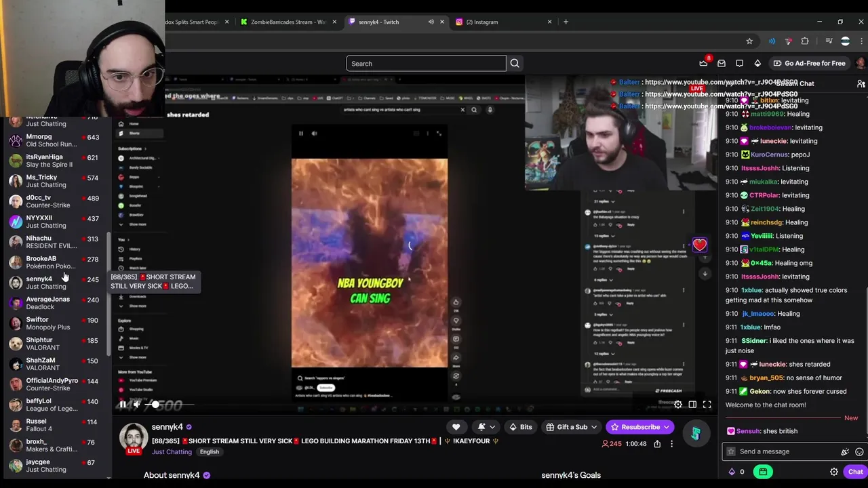Open Prime loot crown icon
Screen dimensions: 868x488
coord(703,64)
